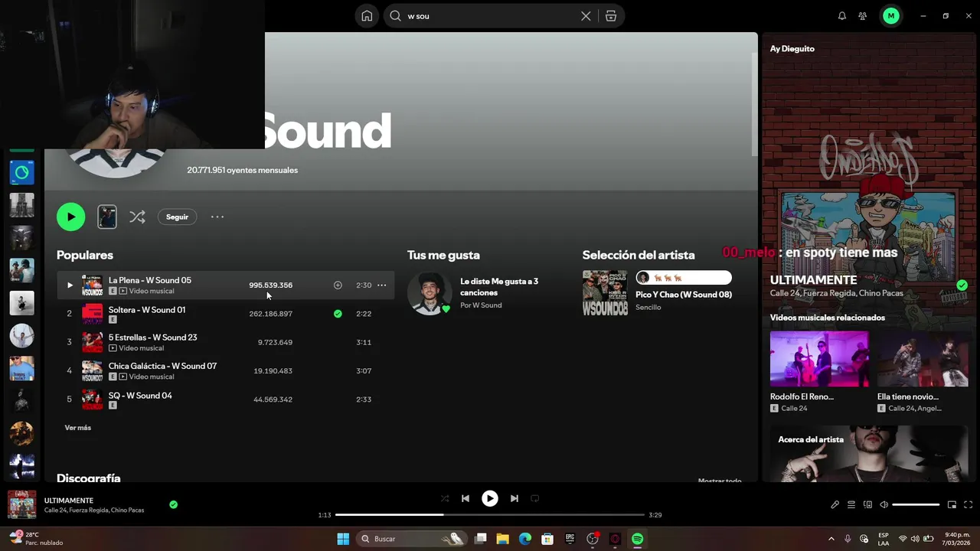Toggle shuffle on the artist page
This screenshot has height=551, width=980.
[137, 217]
